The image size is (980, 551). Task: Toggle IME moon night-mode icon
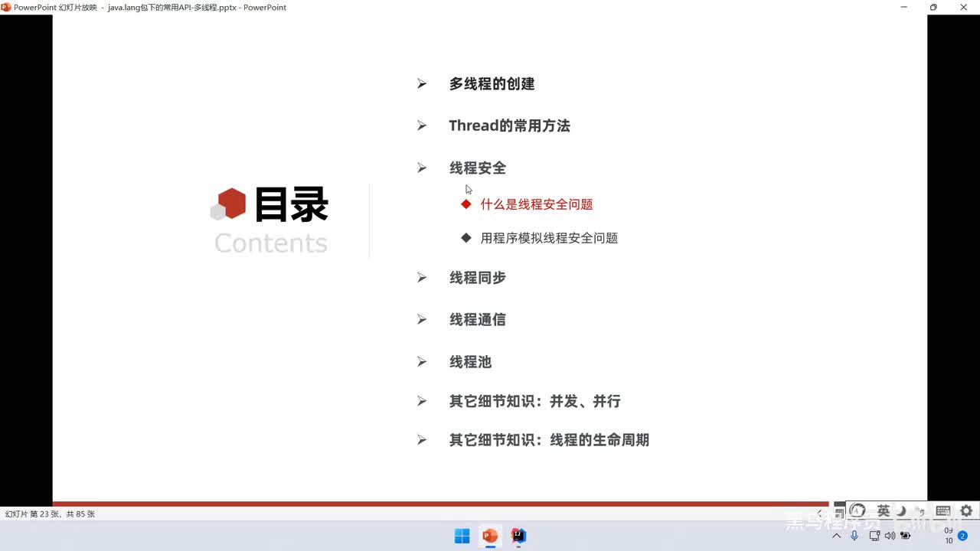point(902,510)
